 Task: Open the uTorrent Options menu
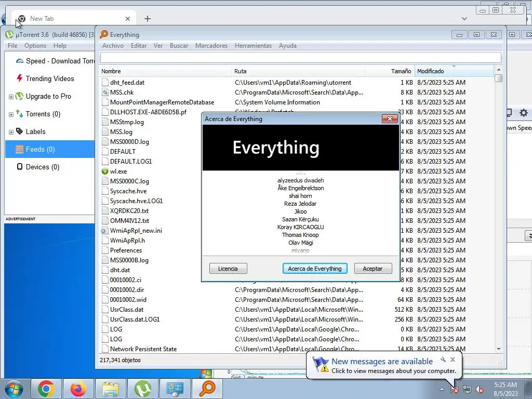[x=35, y=46]
